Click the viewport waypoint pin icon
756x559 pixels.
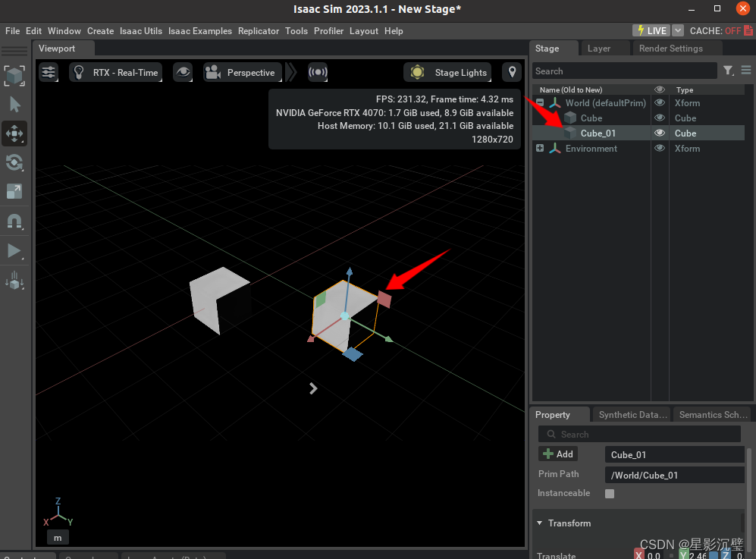(x=512, y=72)
